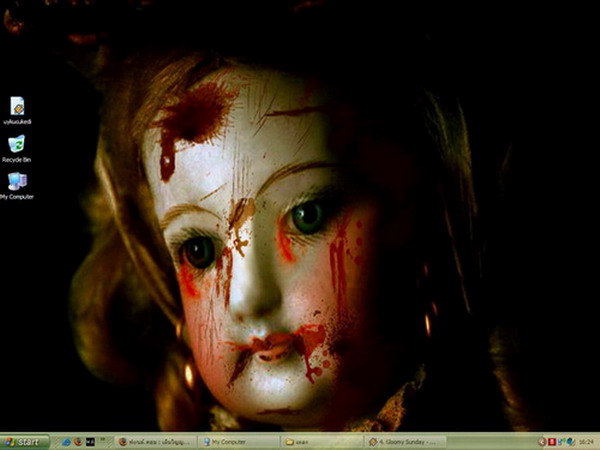The width and height of the screenshot is (600, 450).
Task: Click the blue tray icon beside the clock
Action: click(571, 442)
